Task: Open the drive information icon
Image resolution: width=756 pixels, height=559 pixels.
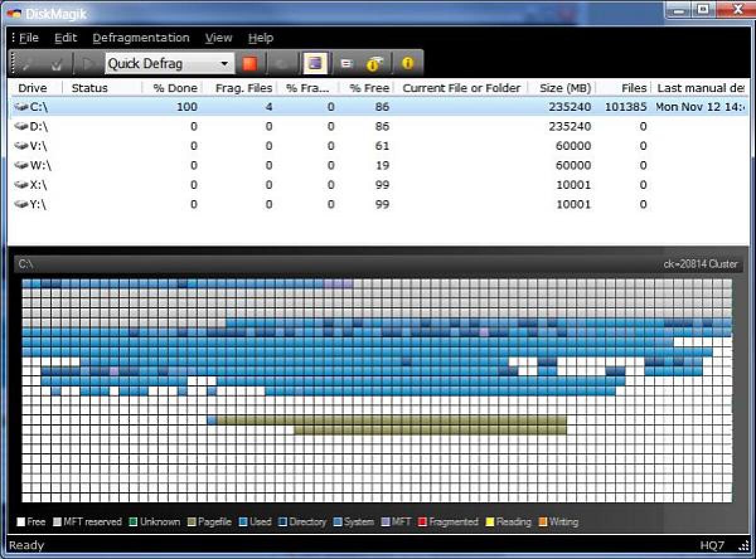Action: click(x=372, y=62)
